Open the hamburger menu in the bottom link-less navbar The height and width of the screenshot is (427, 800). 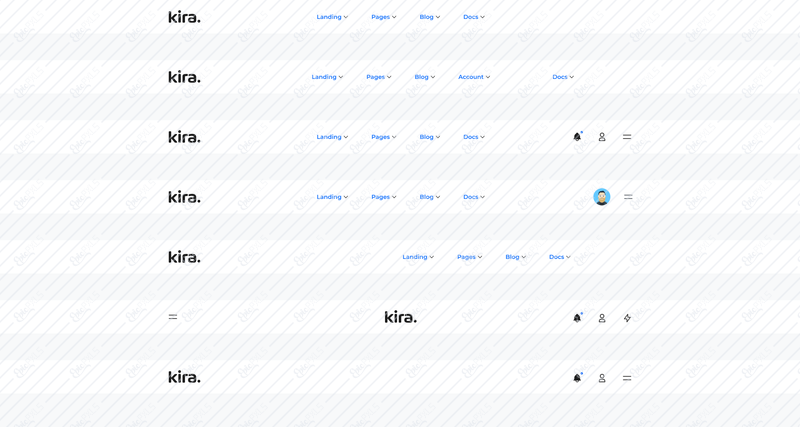627,378
